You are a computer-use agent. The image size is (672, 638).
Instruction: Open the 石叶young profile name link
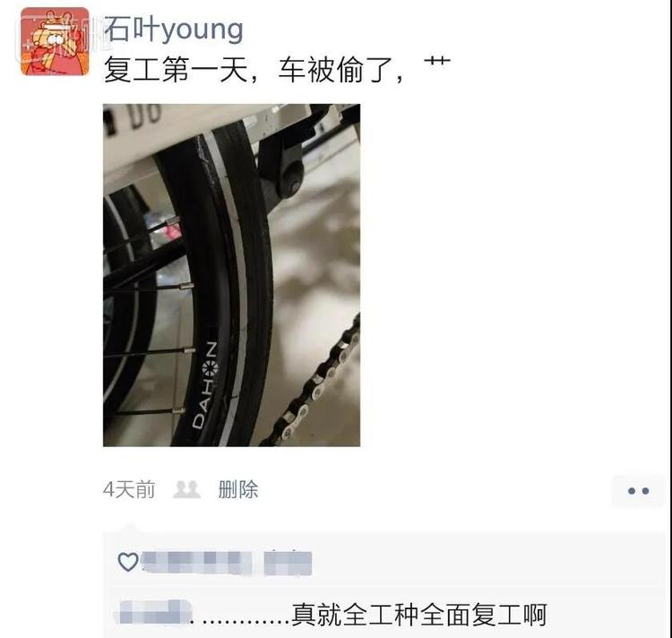click(174, 30)
